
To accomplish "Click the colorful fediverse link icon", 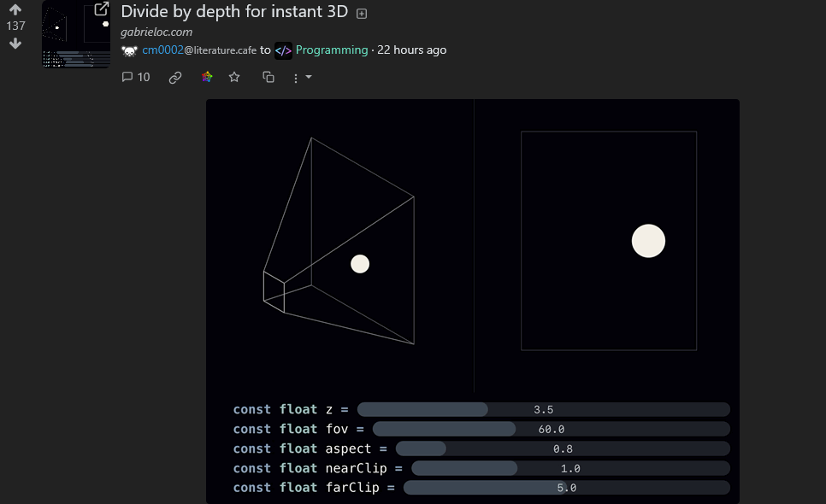I will pos(207,78).
